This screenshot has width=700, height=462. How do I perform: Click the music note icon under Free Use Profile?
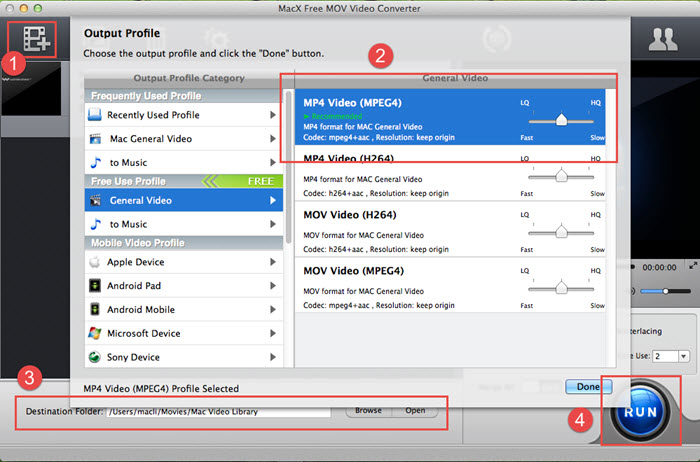coord(95,224)
